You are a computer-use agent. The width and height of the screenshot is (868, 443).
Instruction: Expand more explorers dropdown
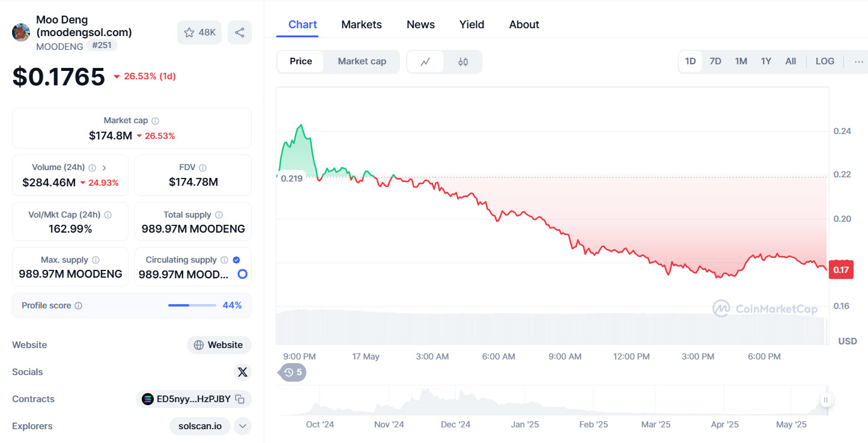pos(242,426)
